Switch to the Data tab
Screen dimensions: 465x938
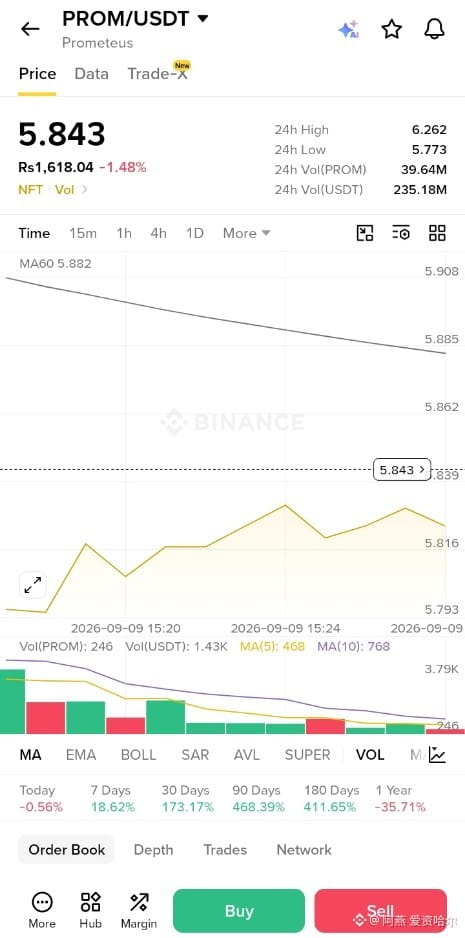(x=92, y=74)
